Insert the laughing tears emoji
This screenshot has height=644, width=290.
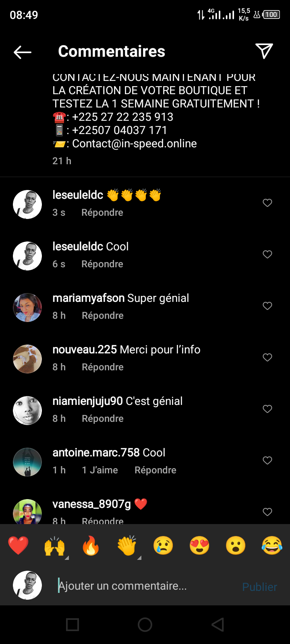(272, 546)
